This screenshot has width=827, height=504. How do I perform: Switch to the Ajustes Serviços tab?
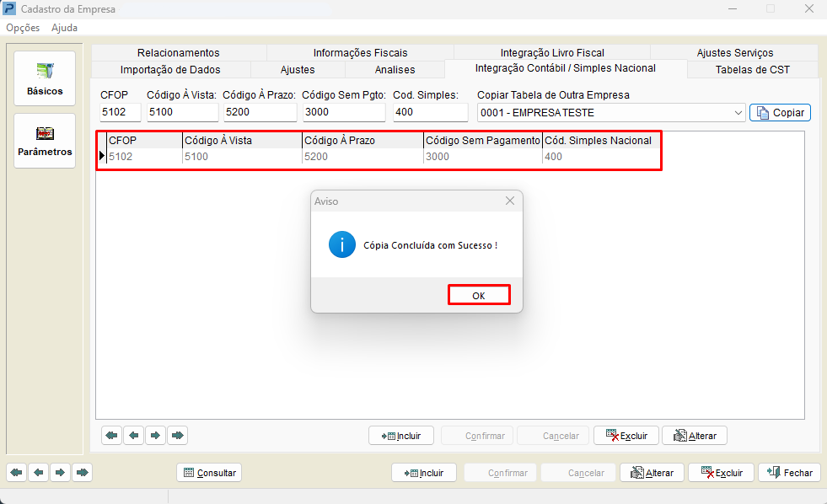tap(735, 53)
